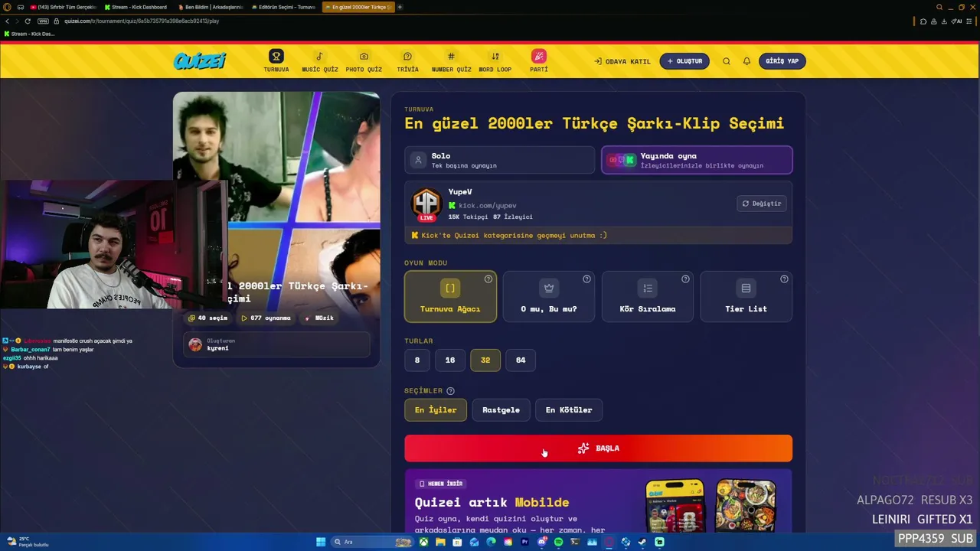
Task: Click the Giriş Yap button
Action: (x=782, y=61)
